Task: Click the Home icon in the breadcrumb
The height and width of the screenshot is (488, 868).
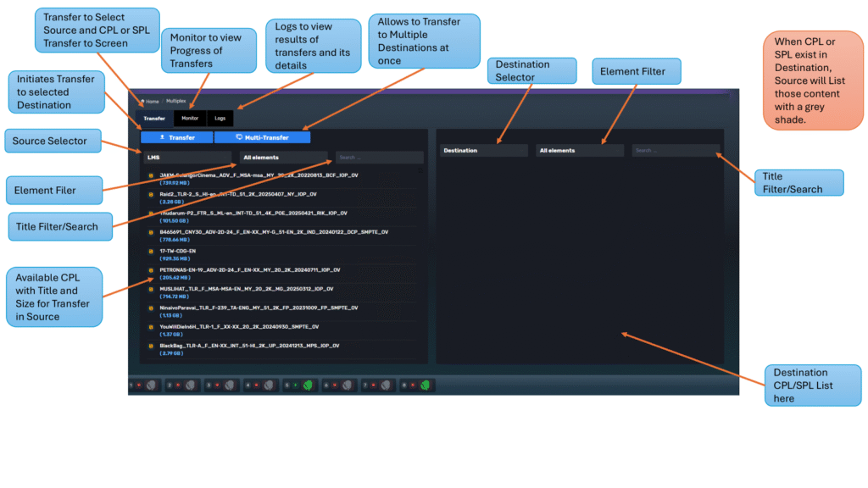Action: point(142,101)
